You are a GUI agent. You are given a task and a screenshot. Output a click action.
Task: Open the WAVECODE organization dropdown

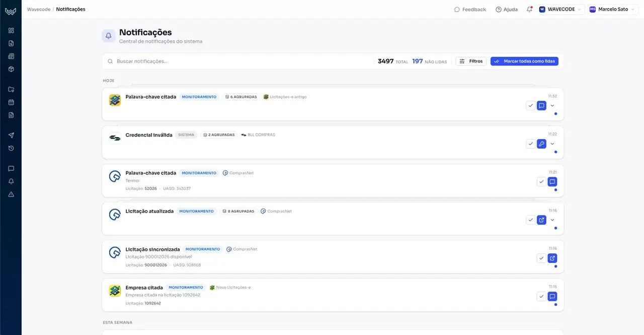pyautogui.click(x=561, y=9)
